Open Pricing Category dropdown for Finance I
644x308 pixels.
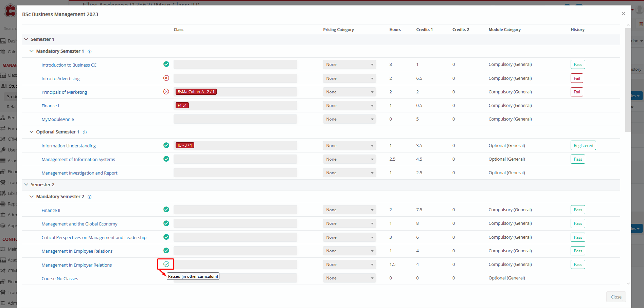pos(349,106)
